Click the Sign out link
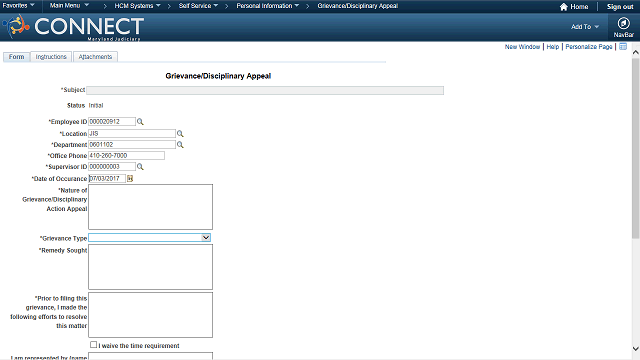640x360 pixels. pos(620,7)
